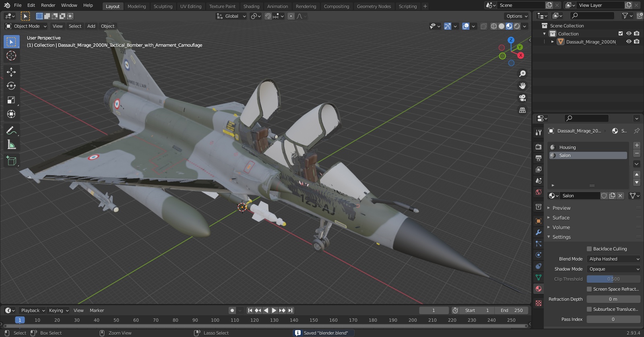Play animation forward
The width and height of the screenshot is (644, 337).
[x=274, y=310]
